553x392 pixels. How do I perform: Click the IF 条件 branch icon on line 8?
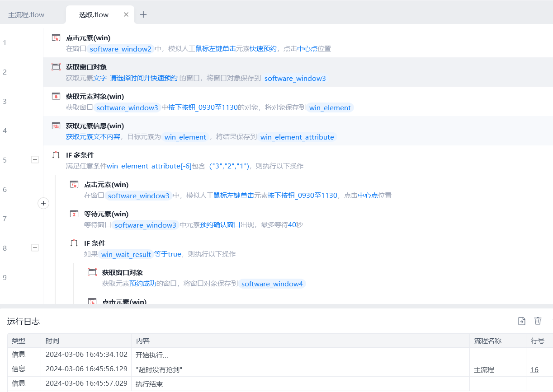click(74, 243)
